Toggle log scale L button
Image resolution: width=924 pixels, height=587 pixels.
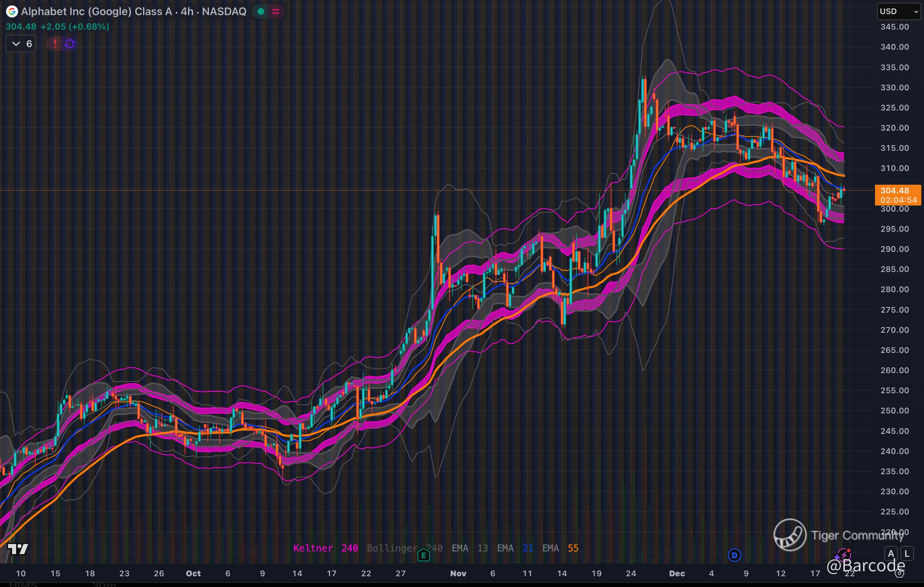907,554
